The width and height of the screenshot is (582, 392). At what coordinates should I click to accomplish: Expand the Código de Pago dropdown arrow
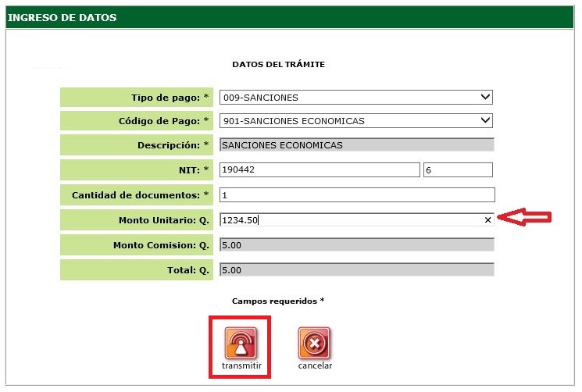[486, 121]
